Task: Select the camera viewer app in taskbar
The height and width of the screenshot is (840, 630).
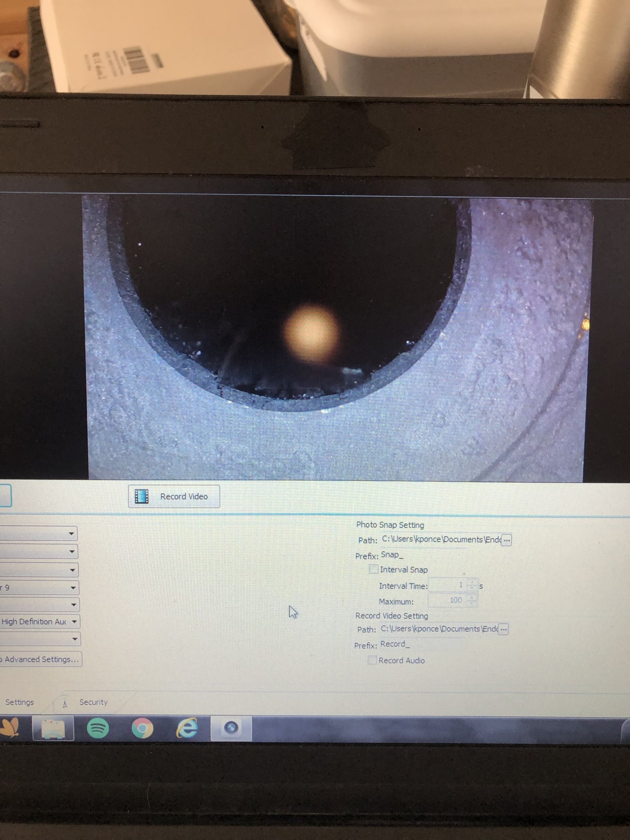Action: (x=231, y=728)
